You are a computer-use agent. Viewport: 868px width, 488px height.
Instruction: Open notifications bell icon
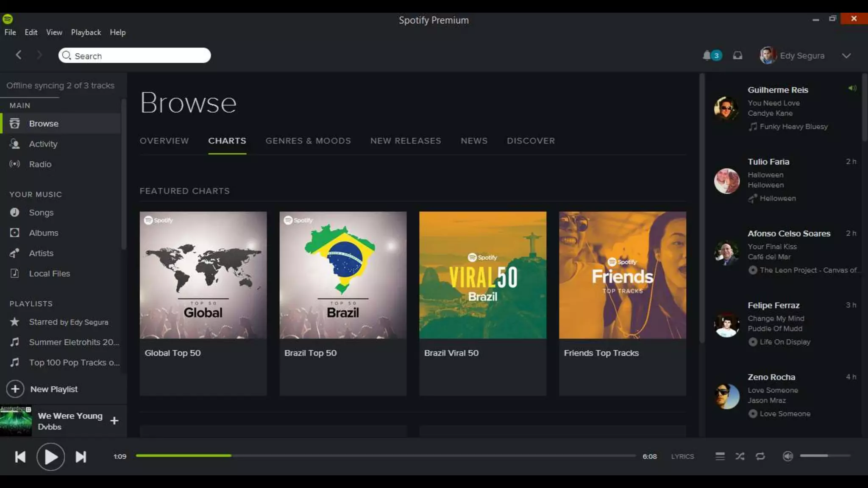[x=707, y=55]
